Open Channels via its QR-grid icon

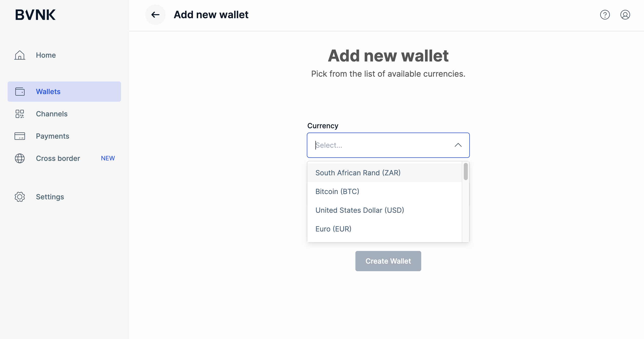(20, 114)
